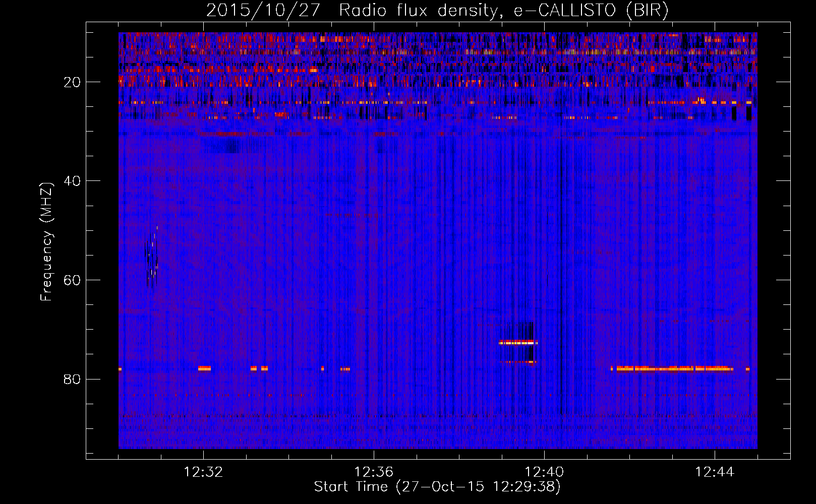Click the plot title '2015/10/27 Radio flux density'
816x504 pixels.
pyautogui.click(x=437, y=11)
